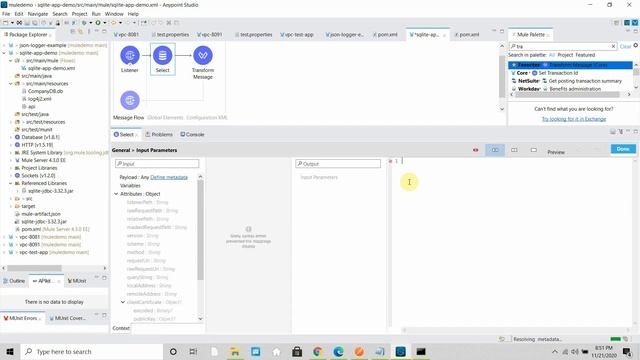Image resolution: width=640 pixels, height=360 pixels.
Task: Open Microsoft Edge from the taskbar
Action: click(338, 351)
